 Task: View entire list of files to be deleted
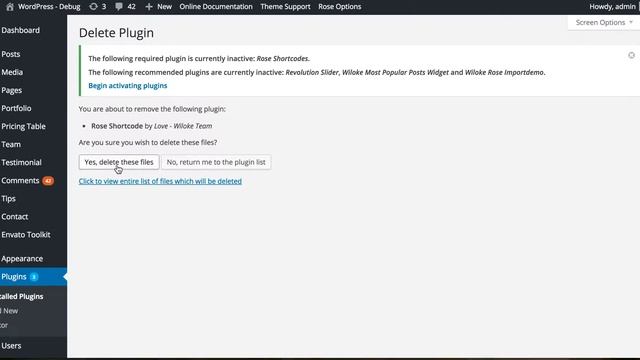point(160,181)
